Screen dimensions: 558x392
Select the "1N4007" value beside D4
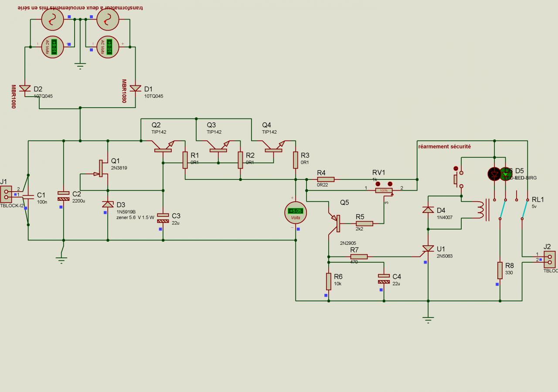[445, 217]
